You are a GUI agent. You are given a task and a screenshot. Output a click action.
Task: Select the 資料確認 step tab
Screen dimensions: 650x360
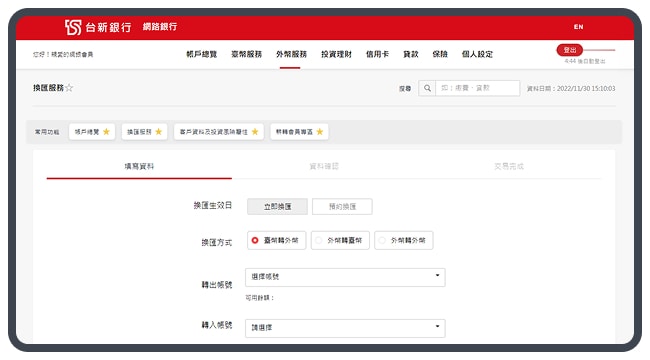pos(324,166)
